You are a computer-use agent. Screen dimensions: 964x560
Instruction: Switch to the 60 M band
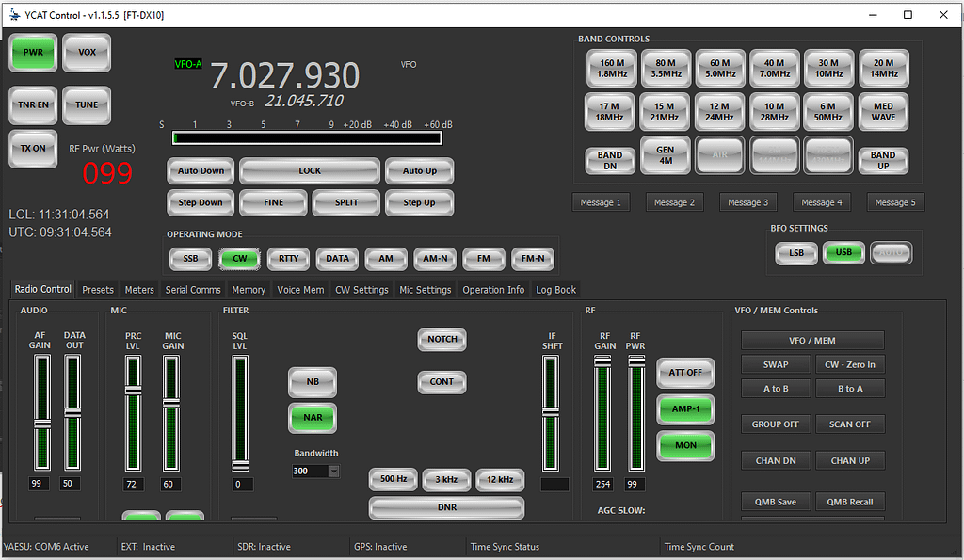tap(720, 68)
